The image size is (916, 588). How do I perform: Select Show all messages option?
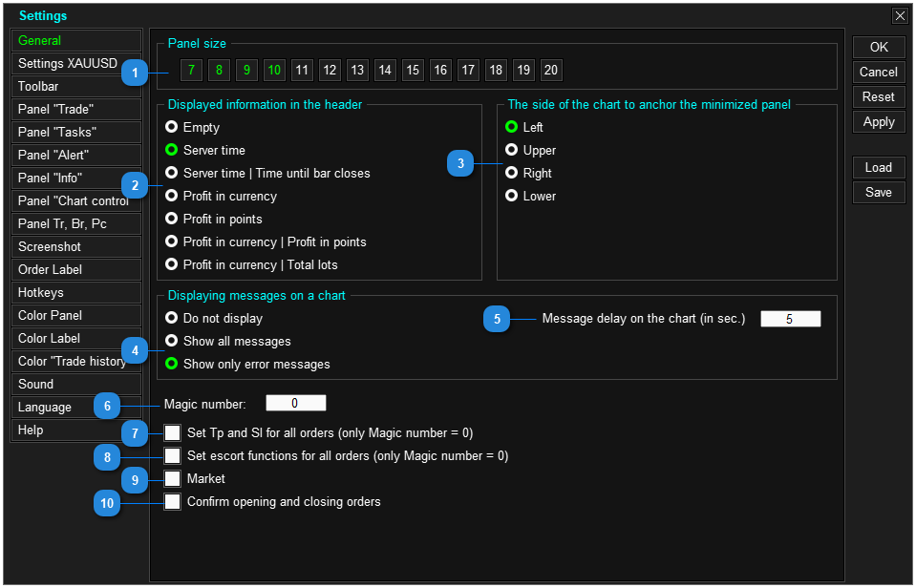pos(171,341)
